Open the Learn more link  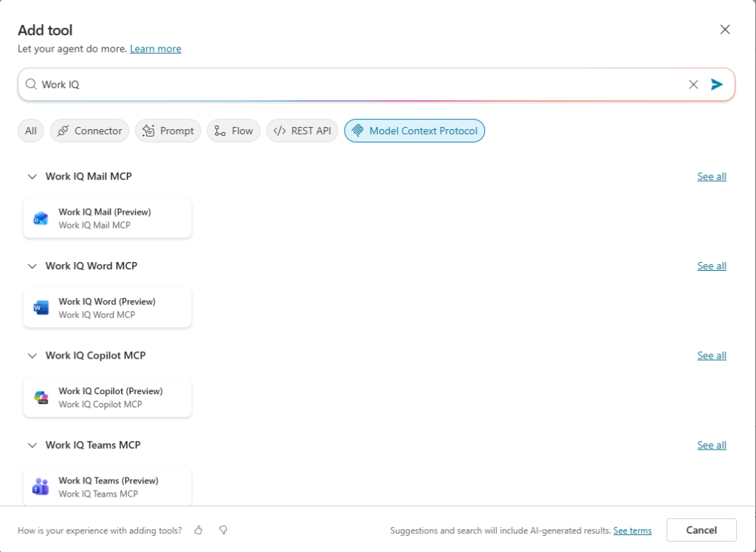point(156,49)
